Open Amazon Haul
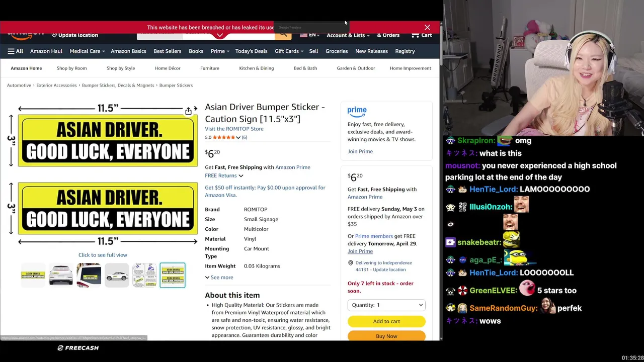The image size is (644, 362). 46,51
